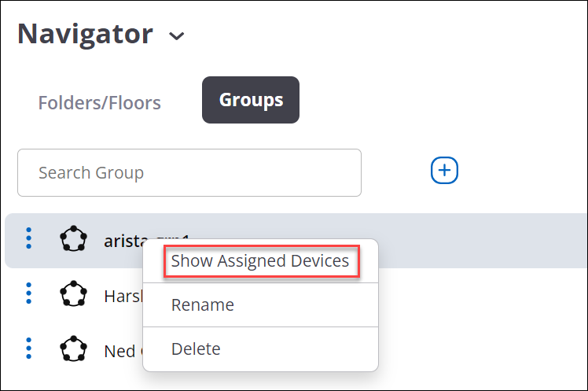The height and width of the screenshot is (391, 588).
Task: Click the arista group's pentagon icon
Action: (74, 238)
